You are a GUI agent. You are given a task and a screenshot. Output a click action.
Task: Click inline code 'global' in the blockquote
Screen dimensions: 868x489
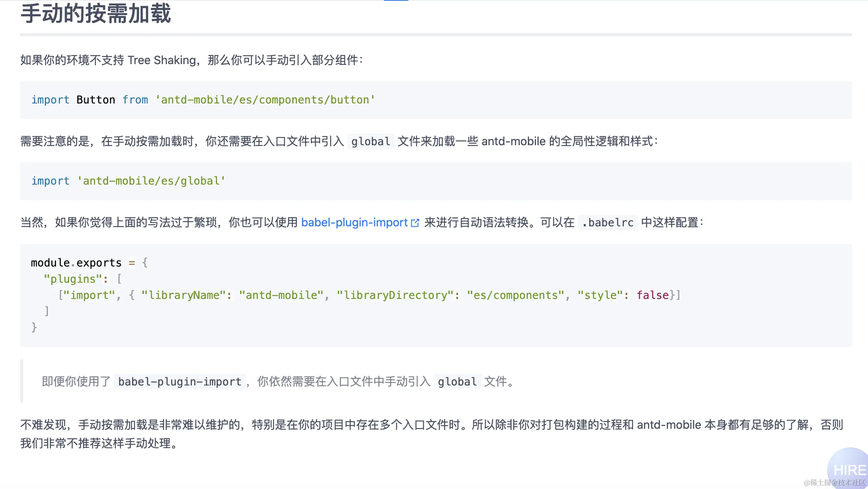tap(457, 382)
